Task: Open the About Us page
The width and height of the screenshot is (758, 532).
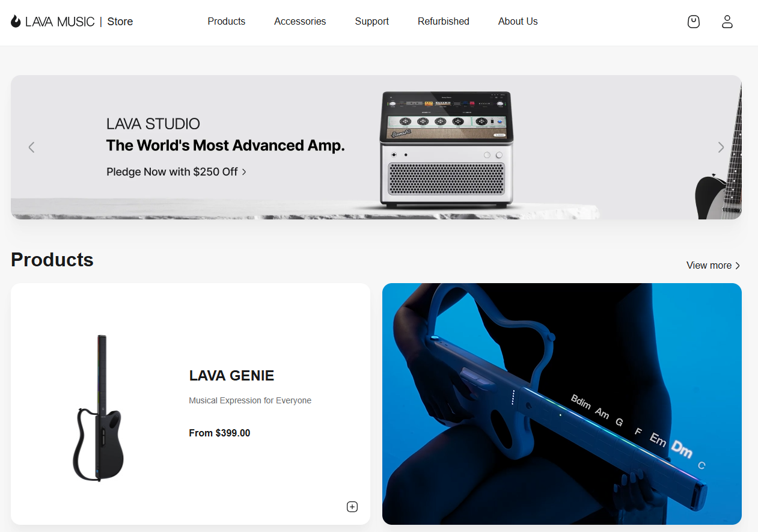Action: 518,22
